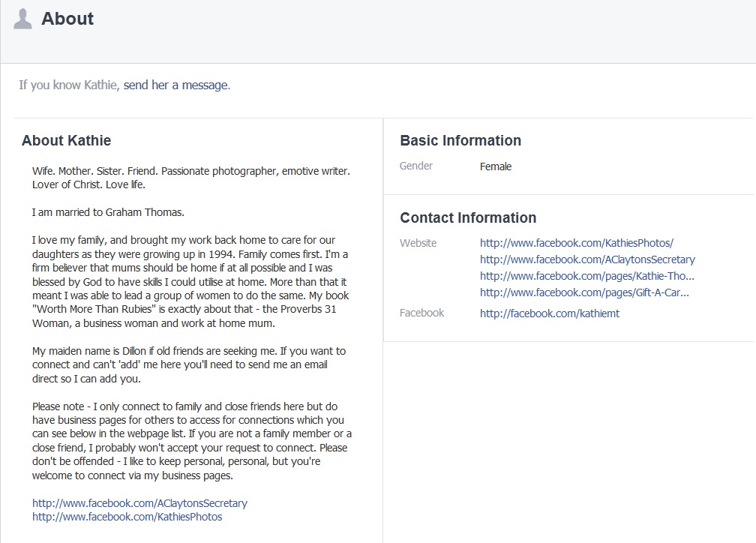Click the line 'Woman, a business woman and work at home mum.'
This screenshot has width=756, height=543.
(x=154, y=323)
